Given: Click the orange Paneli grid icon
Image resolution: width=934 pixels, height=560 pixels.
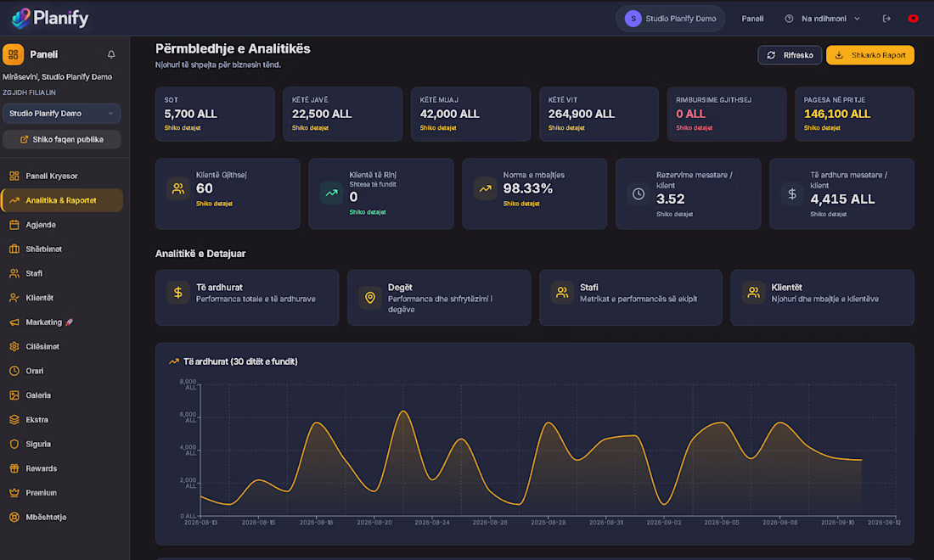Looking at the screenshot, I should coord(13,54).
